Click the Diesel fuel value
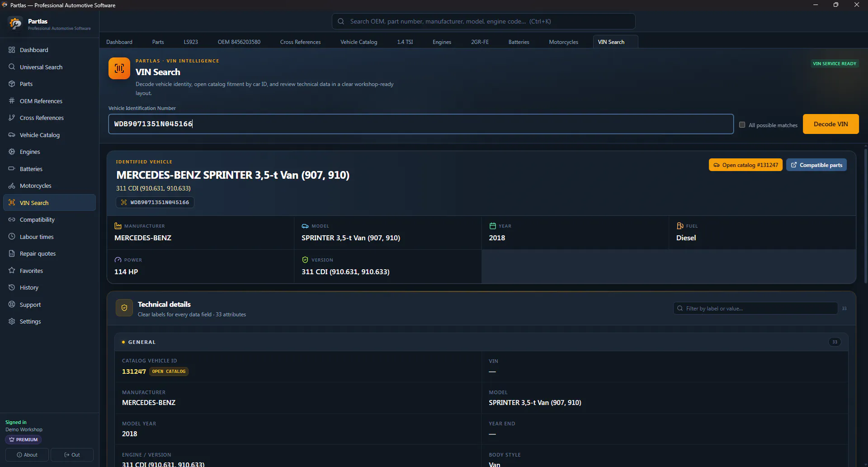This screenshot has width=868, height=467. click(686, 238)
